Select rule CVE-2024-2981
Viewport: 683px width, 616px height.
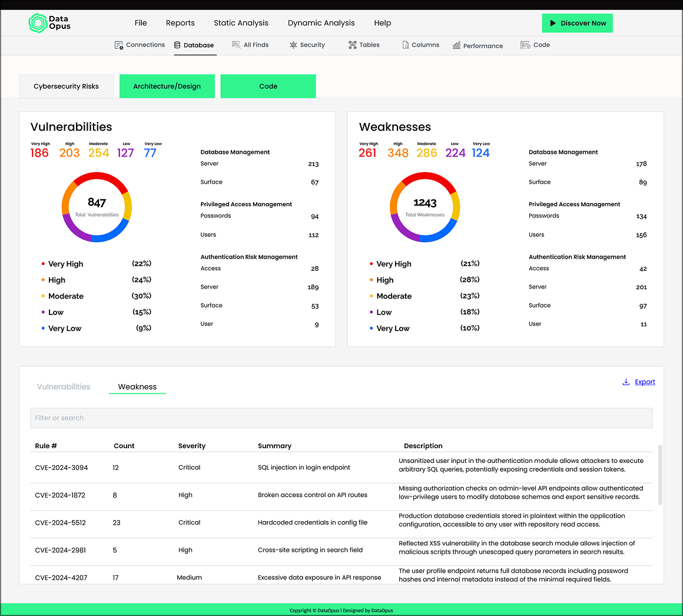pos(60,550)
